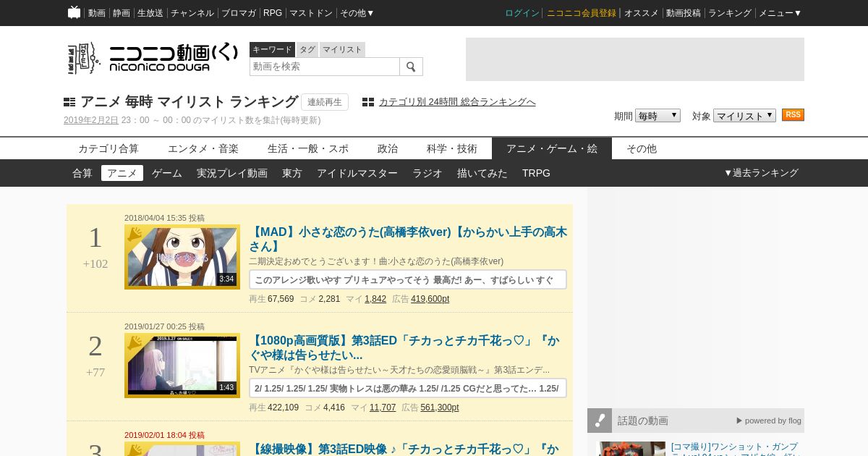Select the 描いてみた subcategory
Image resolution: width=868 pixels, height=456 pixels.
click(x=482, y=173)
